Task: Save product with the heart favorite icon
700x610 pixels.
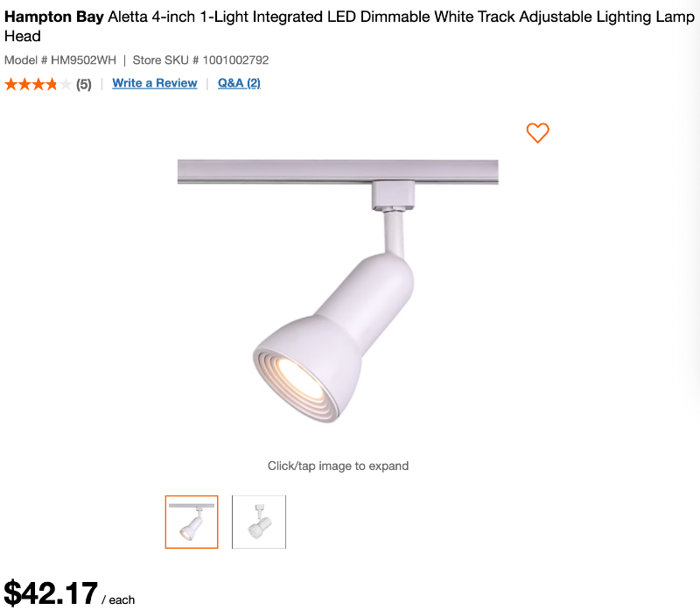Action: pyautogui.click(x=537, y=133)
